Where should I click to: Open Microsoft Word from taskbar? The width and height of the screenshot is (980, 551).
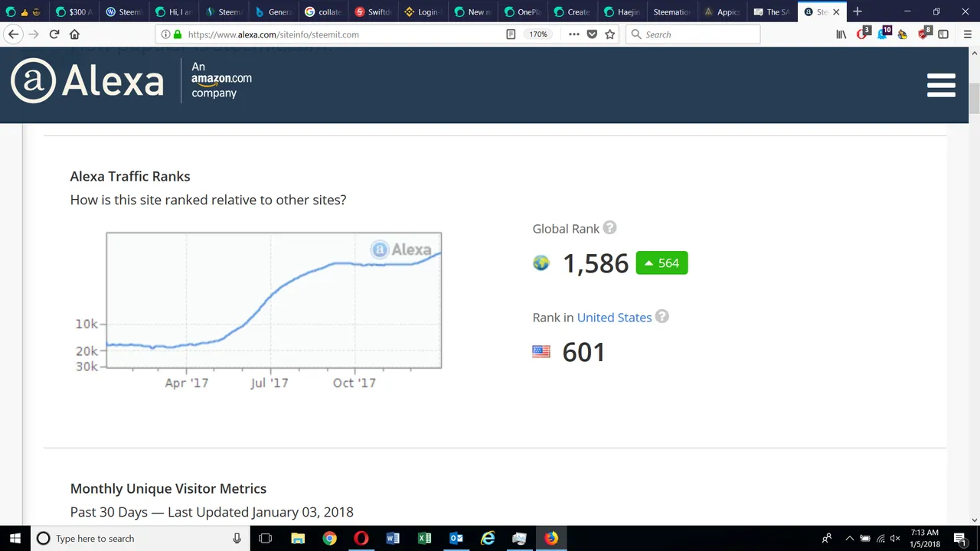pyautogui.click(x=393, y=538)
